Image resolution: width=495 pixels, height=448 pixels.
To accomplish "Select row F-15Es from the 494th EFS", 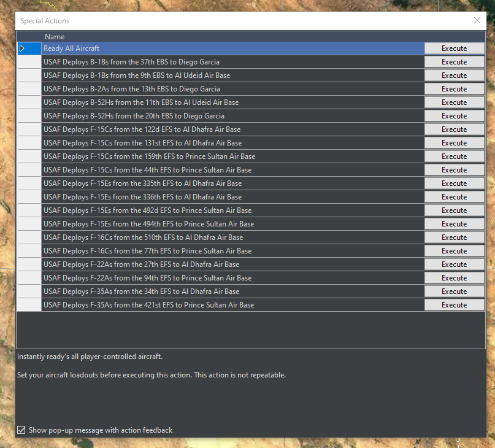I will click(x=232, y=224).
